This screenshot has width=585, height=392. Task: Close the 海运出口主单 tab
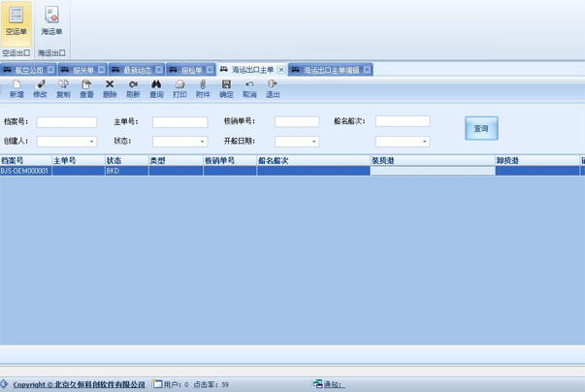[281, 70]
